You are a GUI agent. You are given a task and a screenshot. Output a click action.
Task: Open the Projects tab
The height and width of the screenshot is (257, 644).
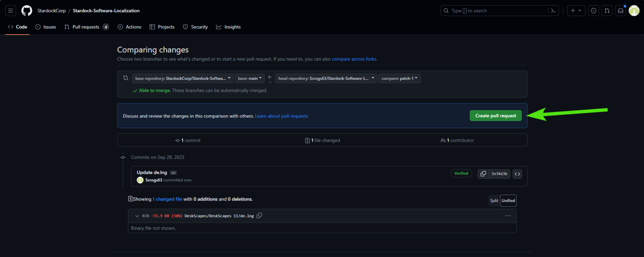coord(162,27)
